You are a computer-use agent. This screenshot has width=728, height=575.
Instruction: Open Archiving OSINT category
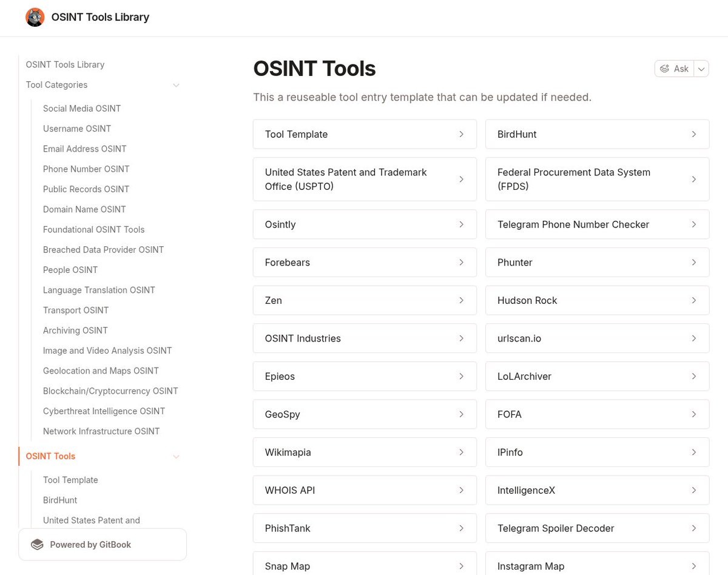pos(75,331)
